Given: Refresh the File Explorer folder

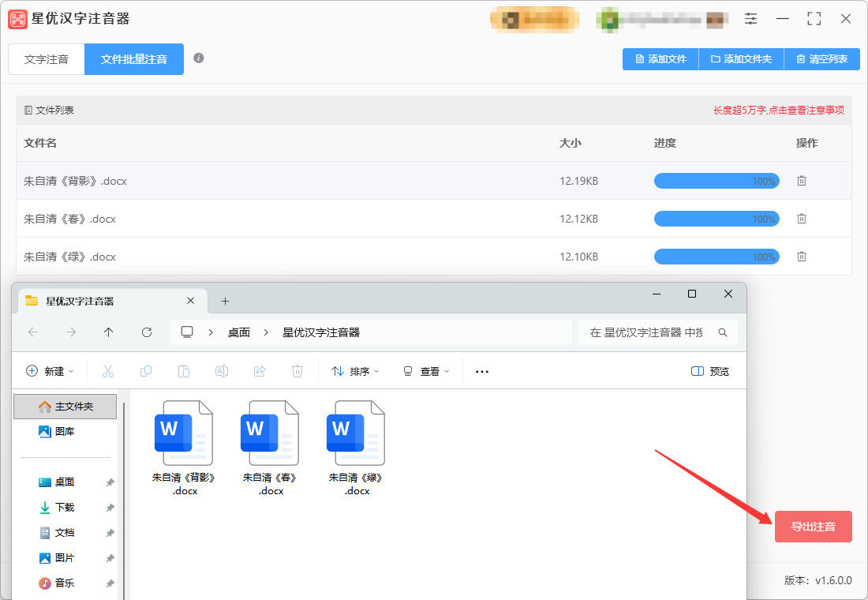Looking at the screenshot, I should [147, 332].
